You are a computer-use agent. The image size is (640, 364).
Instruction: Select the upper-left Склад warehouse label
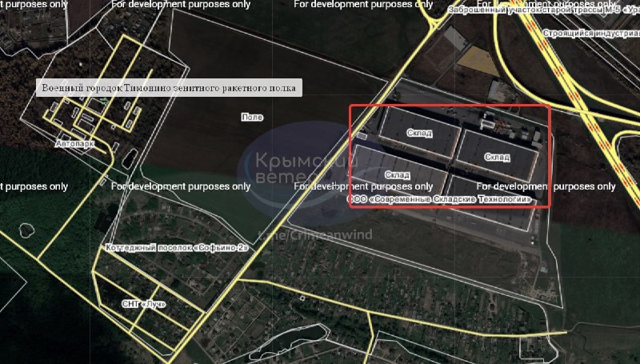419,133
